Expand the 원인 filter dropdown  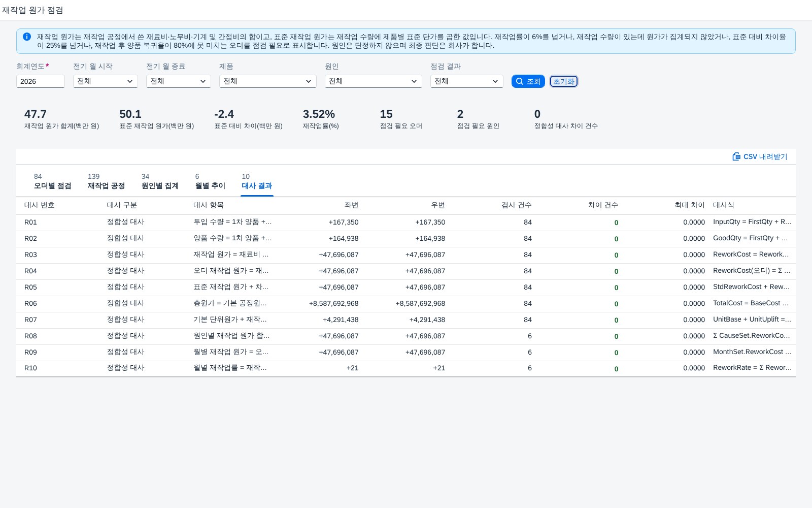(x=374, y=81)
